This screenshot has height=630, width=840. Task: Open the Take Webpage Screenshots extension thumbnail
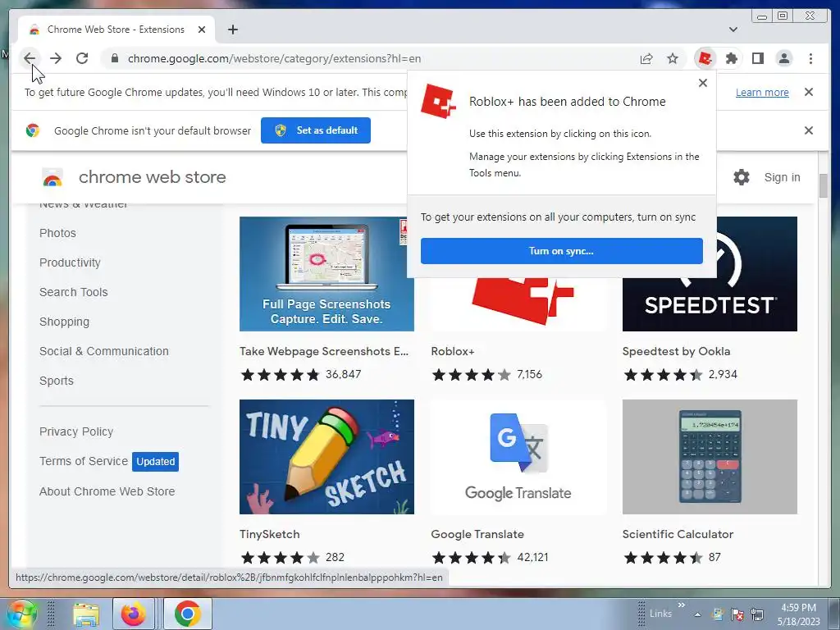[326, 274]
